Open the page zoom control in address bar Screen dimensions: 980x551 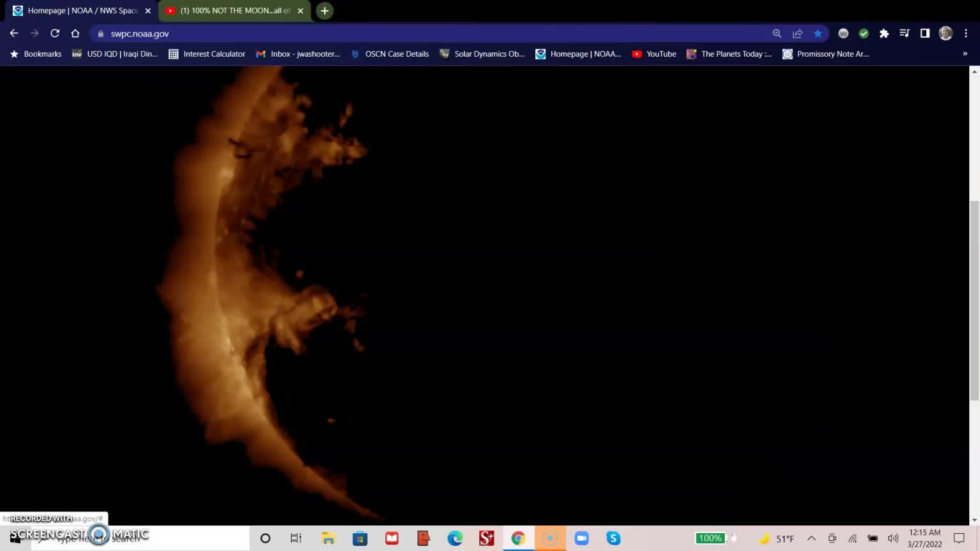(777, 33)
